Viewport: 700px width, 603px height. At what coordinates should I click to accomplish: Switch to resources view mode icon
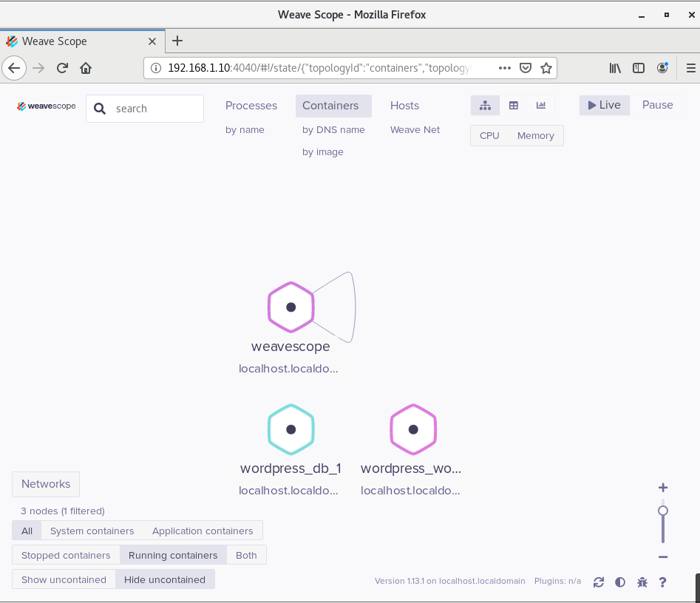(x=541, y=106)
